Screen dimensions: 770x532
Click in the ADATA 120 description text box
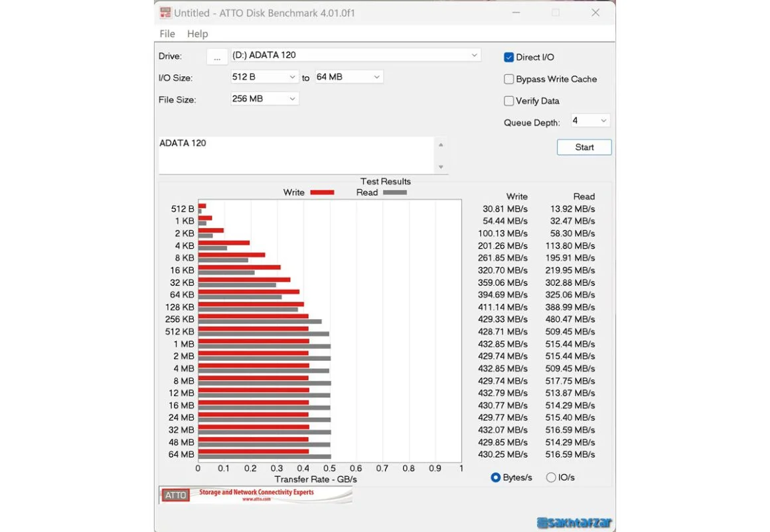(x=296, y=155)
